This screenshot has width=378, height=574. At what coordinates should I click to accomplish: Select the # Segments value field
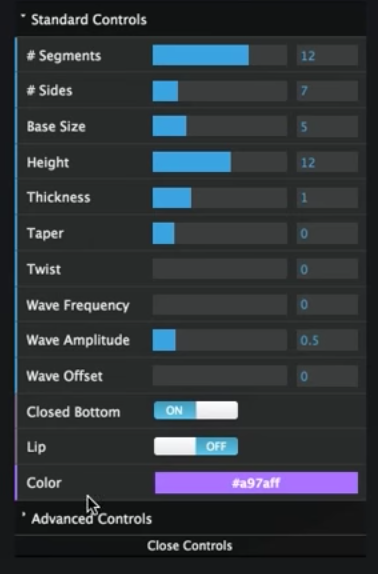click(327, 55)
